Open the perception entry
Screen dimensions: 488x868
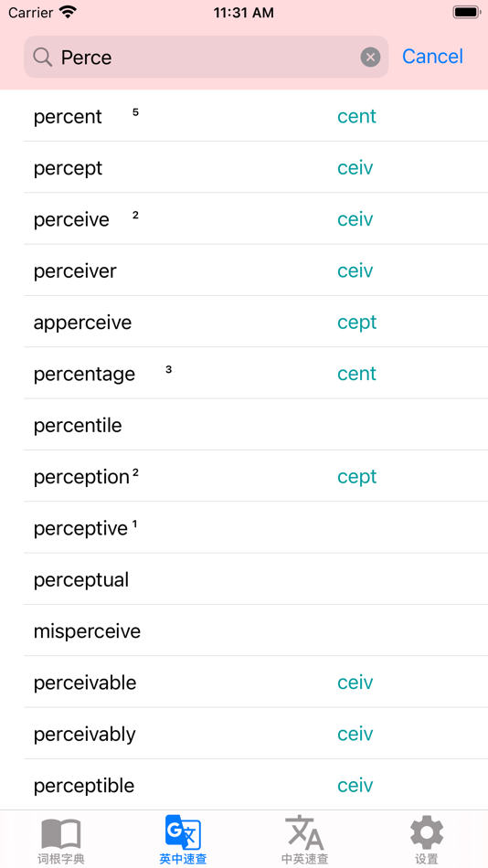click(x=81, y=477)
